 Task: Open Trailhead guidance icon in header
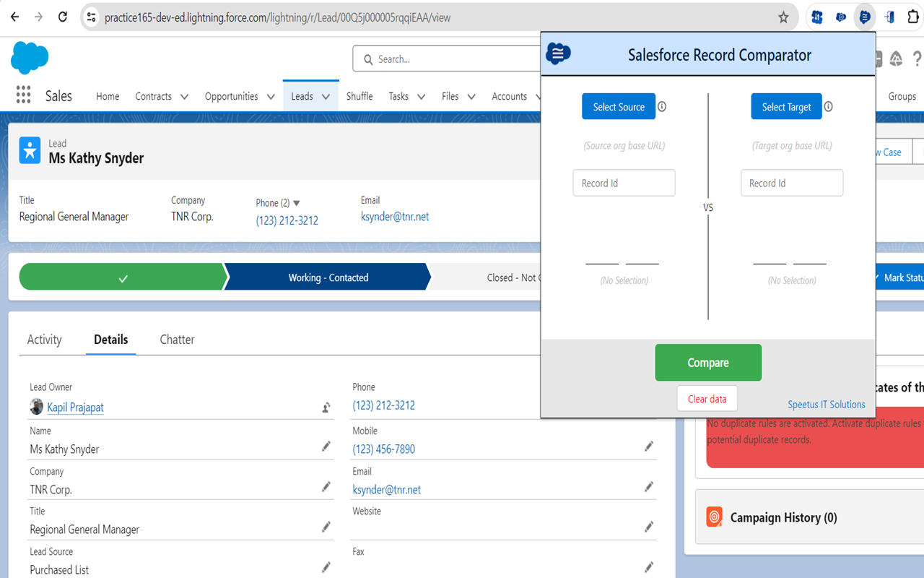coord(896,59)
